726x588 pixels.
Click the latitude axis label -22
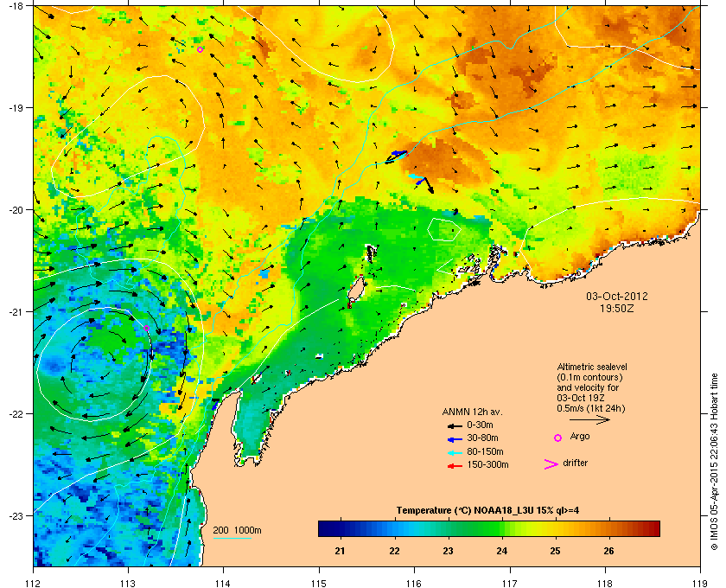[16, 414]
